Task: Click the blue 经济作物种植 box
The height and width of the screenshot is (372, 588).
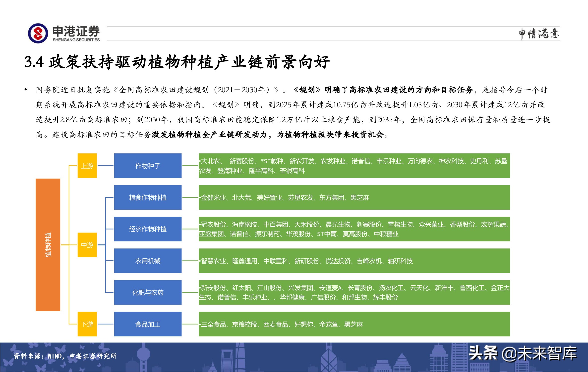Action: pos(148,229)
